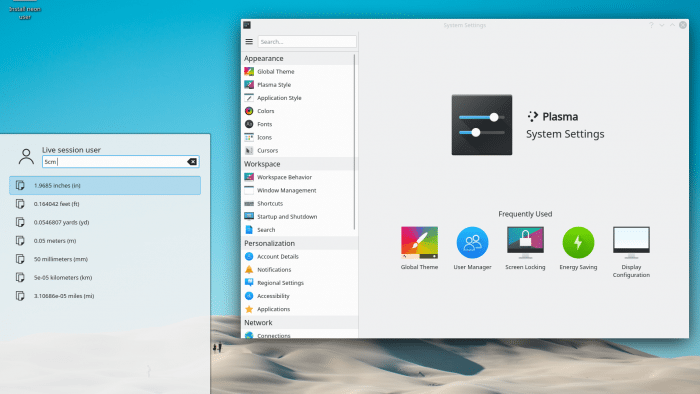Select the 0.05 meters result

[105, 241]
